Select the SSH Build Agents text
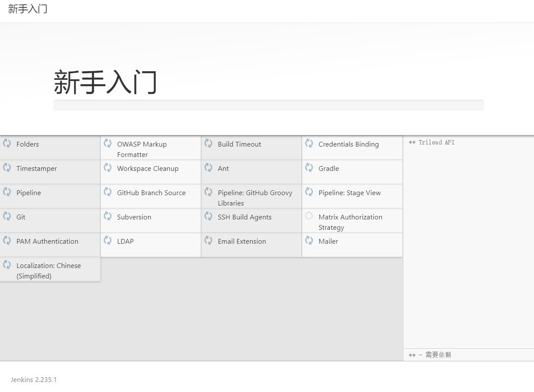Screen dimensions: 534x392 coord(245,217)
